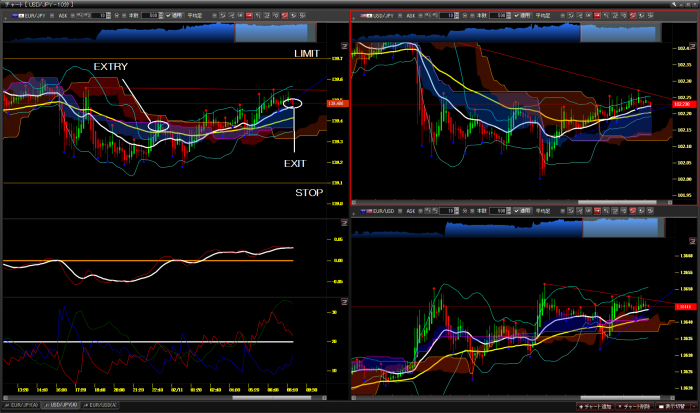The image size is (700, 413).
Task: Switch to the EUR/JPY(A) tab
Action: 21,405
